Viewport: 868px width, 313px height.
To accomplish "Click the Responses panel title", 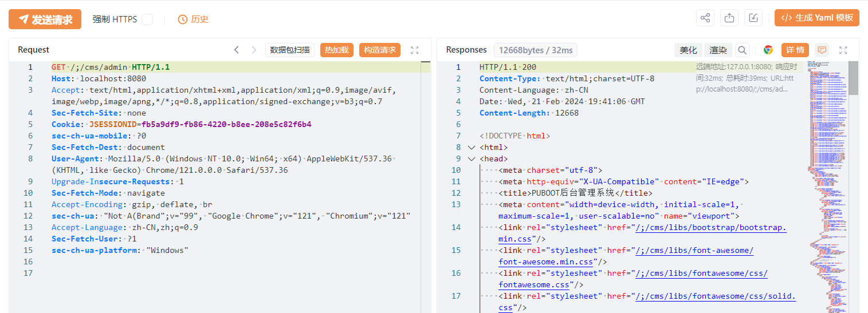I will click(466, 50).
